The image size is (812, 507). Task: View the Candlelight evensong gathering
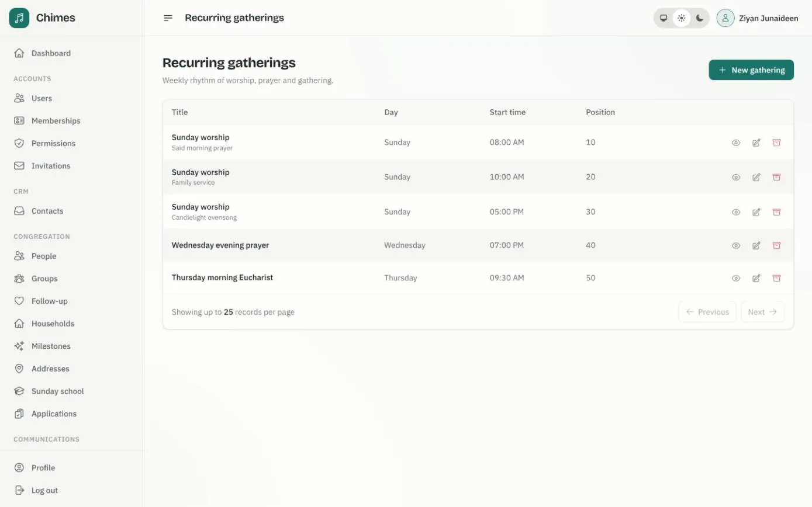click(736, 212)
